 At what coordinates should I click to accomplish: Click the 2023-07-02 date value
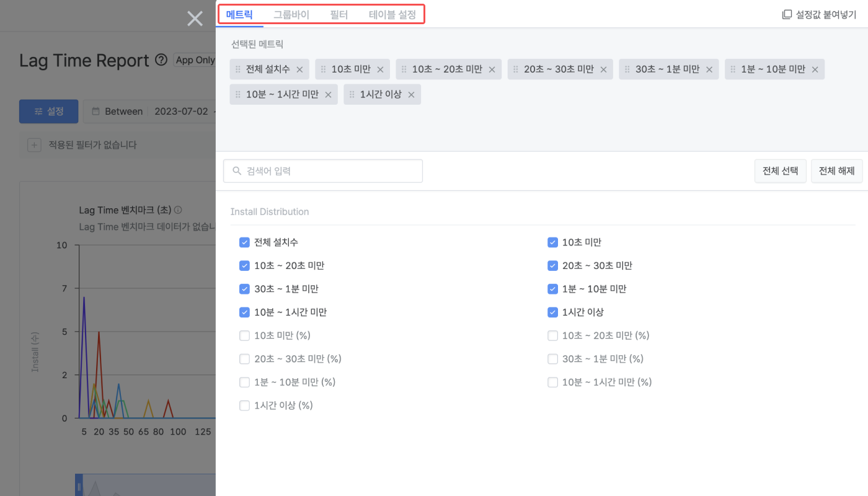tap(180, 112)
